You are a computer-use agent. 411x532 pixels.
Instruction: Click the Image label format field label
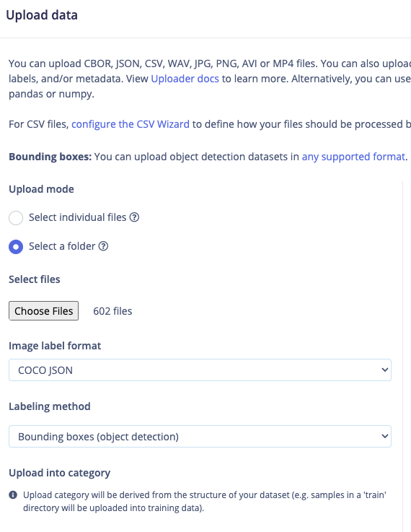click(55, 346)
